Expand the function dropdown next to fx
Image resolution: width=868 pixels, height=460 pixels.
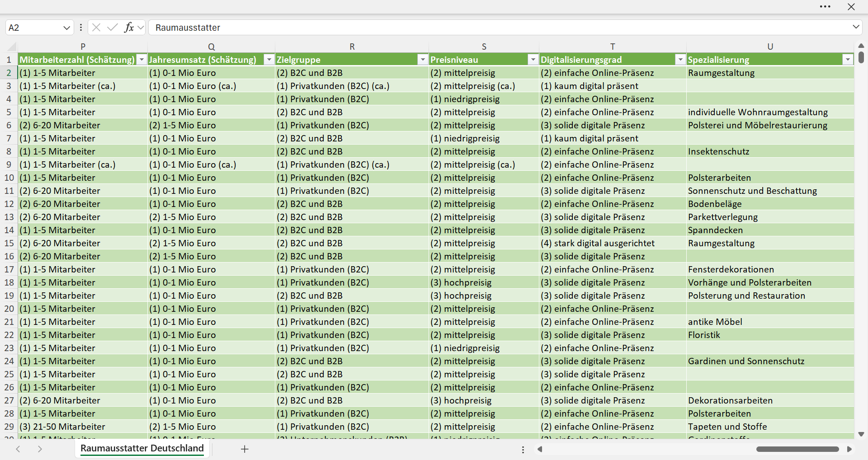(x=141, y=28)
